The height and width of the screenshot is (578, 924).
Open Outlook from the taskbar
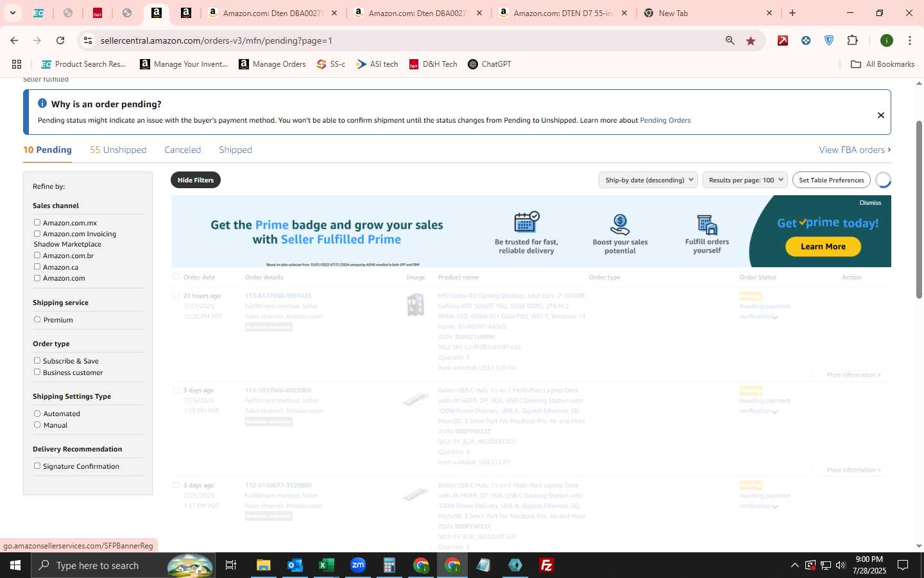pos(295,565)
